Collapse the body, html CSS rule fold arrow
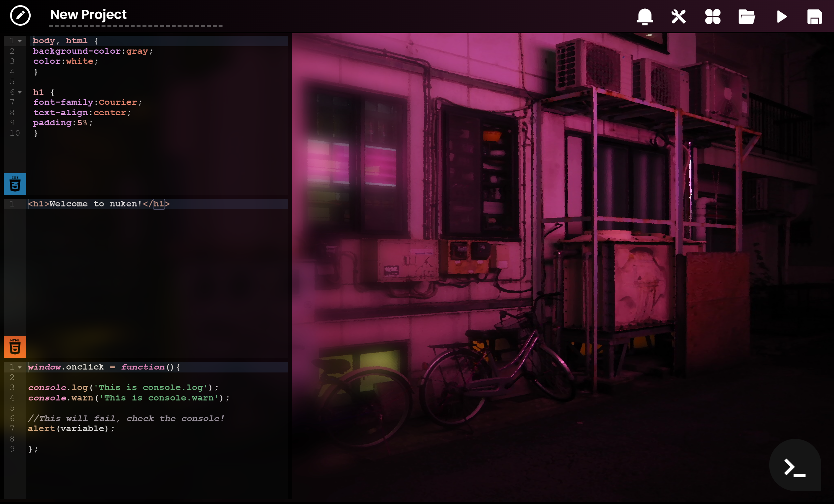 [x=20, y=41]
